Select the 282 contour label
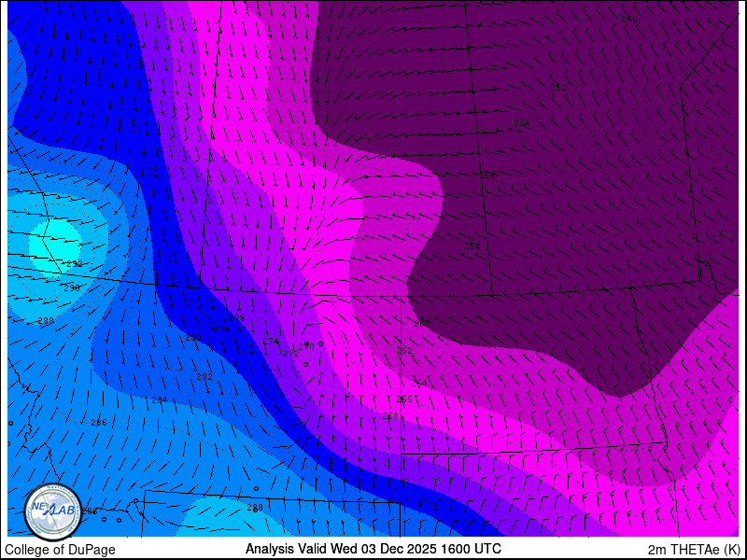 (x=204, y=377)
